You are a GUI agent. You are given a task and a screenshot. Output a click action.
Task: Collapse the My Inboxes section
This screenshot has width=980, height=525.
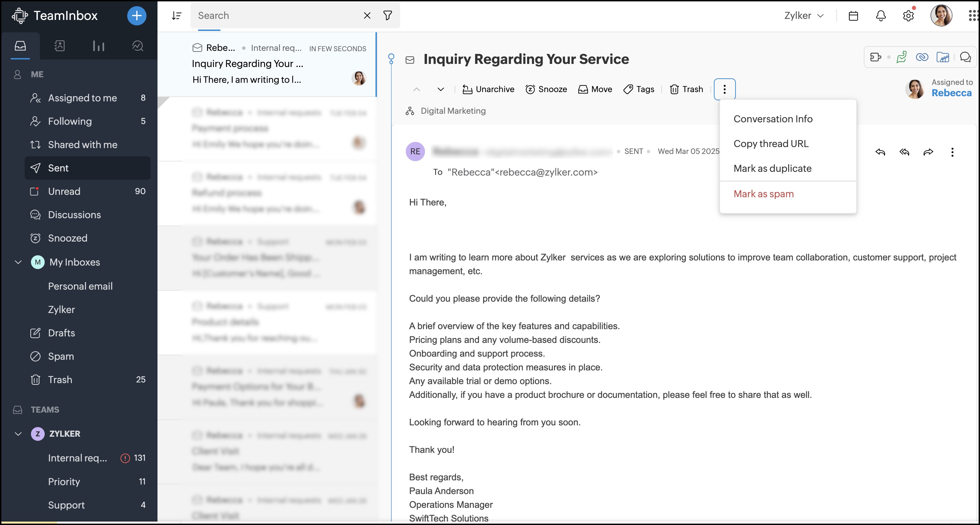tap(18, 262)
